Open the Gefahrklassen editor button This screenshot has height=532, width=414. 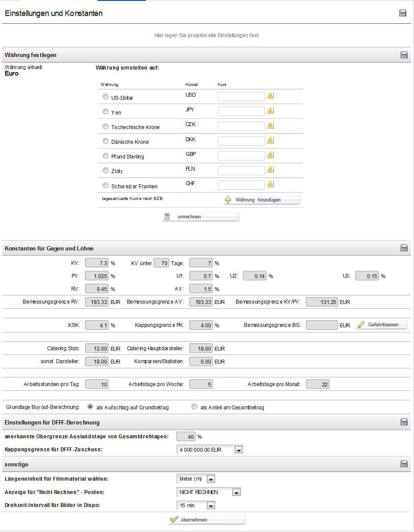382,325
